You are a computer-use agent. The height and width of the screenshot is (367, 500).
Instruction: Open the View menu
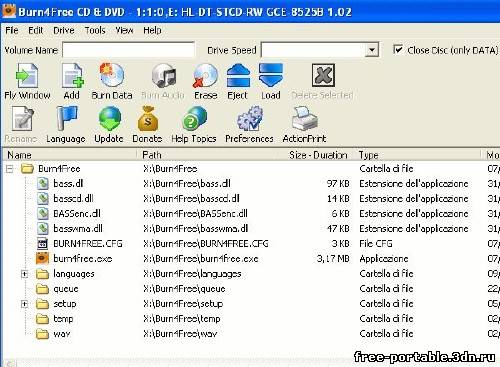124,30
